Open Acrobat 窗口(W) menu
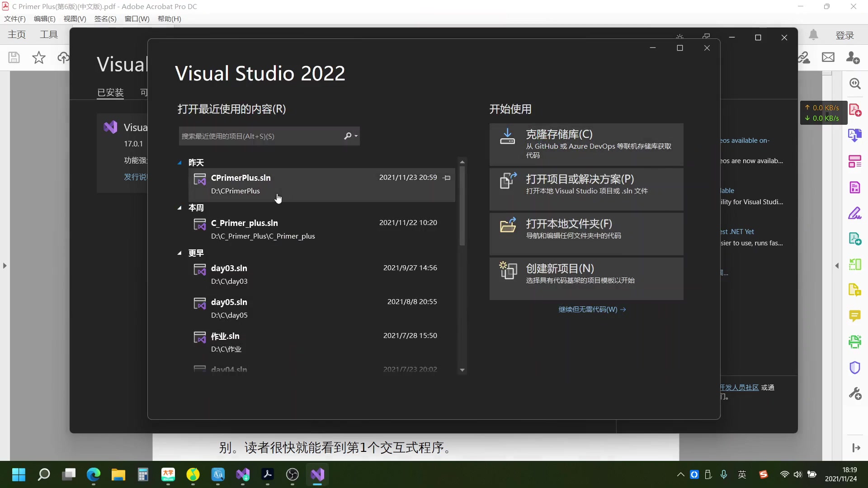868x488 pixels. coord(137,19)
